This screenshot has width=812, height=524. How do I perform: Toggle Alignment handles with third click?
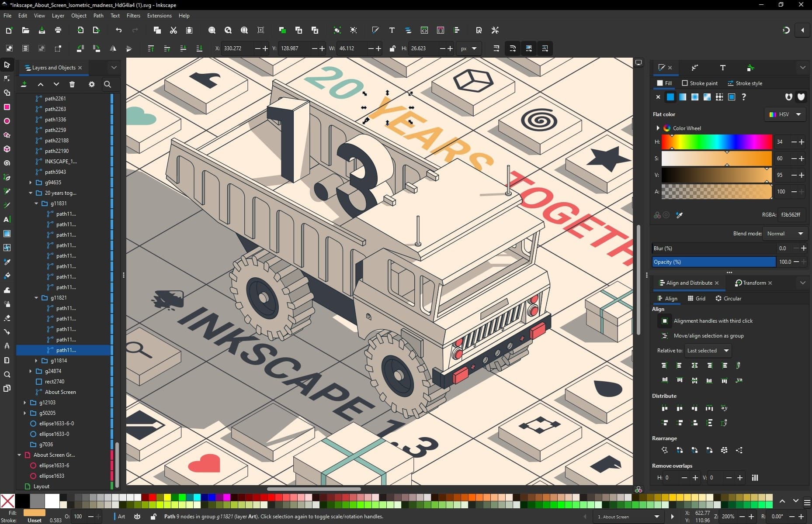[665, 321]
